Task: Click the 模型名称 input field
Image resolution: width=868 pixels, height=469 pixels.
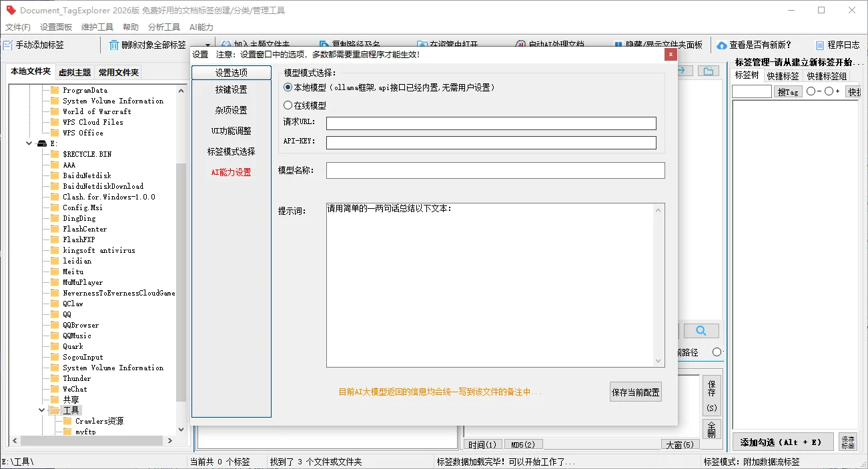Action: click(496, 171)
